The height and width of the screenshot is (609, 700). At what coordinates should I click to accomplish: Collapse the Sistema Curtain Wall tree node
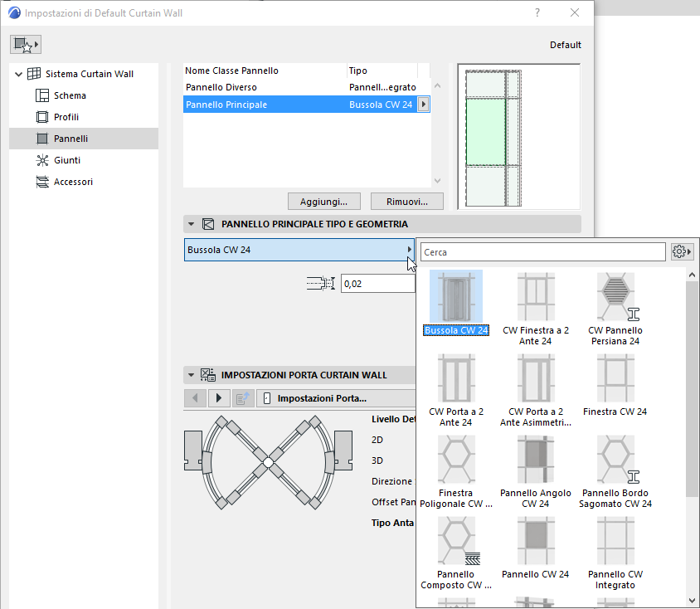point(18,74)
